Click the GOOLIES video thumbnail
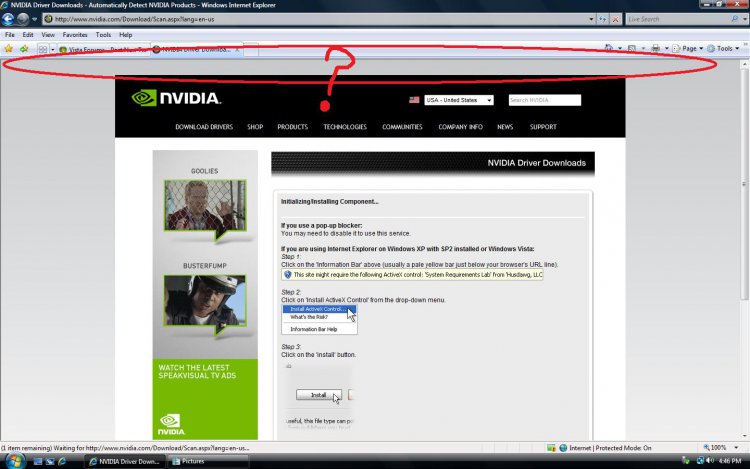Image resolution: width=750 pixels, height=469 pixels. (x=205, y=206)
